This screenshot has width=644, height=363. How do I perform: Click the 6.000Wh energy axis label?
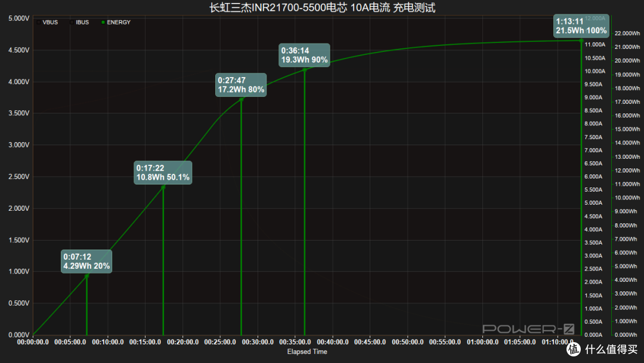click(626, 253)
